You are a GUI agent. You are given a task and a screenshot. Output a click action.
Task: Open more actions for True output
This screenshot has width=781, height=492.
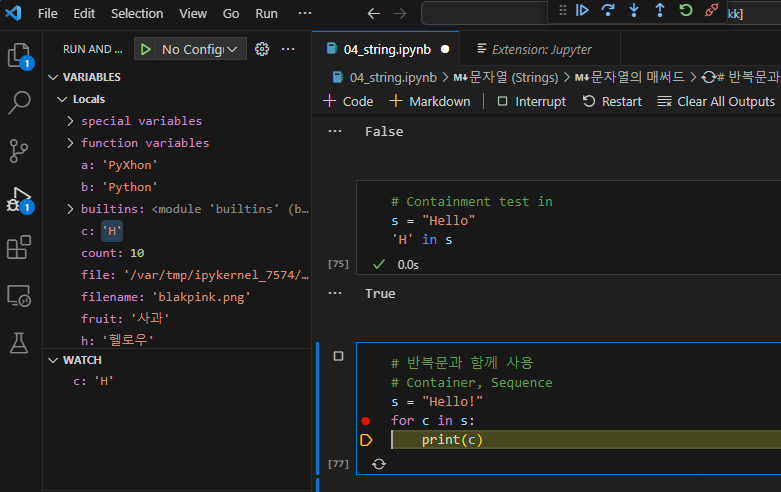click(x=335, y=293)
